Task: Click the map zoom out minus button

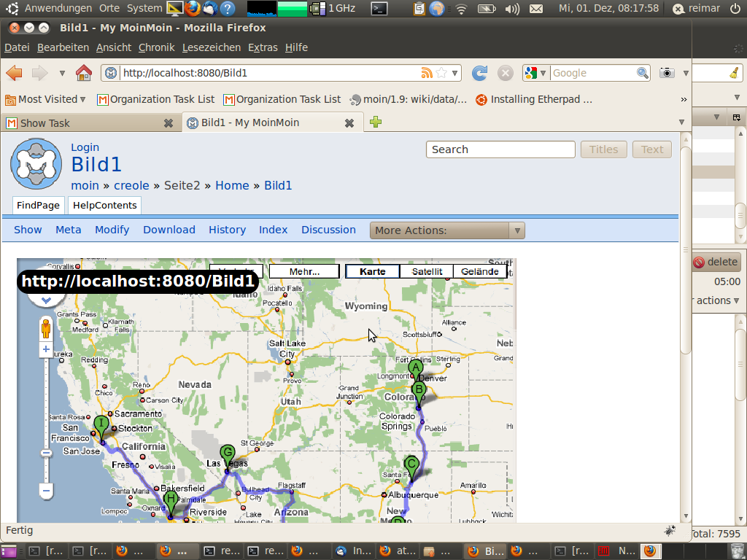Action: (x=46, y=491)
